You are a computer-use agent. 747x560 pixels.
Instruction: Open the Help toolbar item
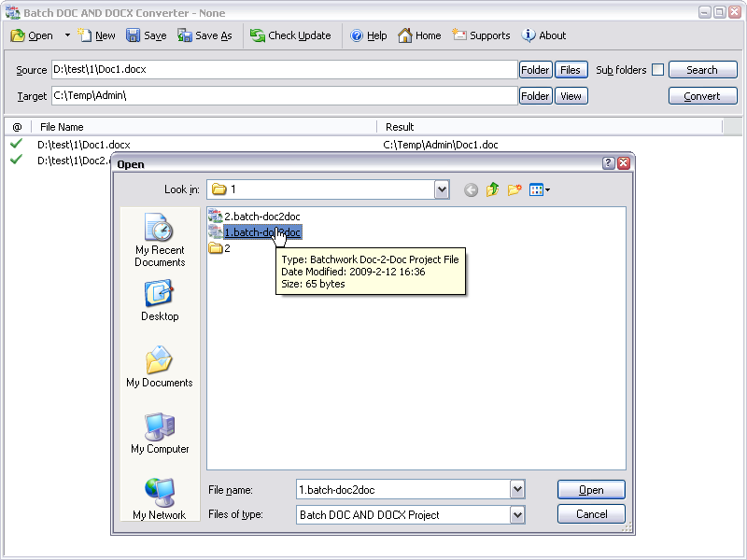(368, 35)
